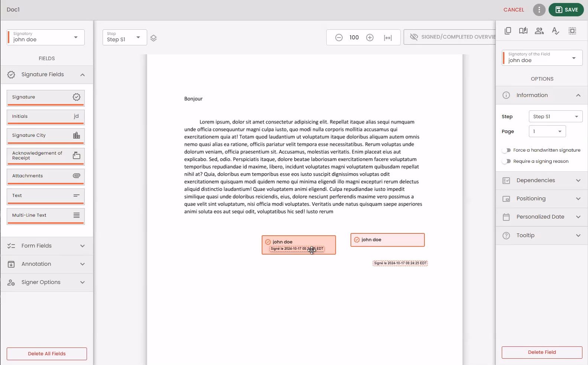Click the SAVE button

coord(566,10)
